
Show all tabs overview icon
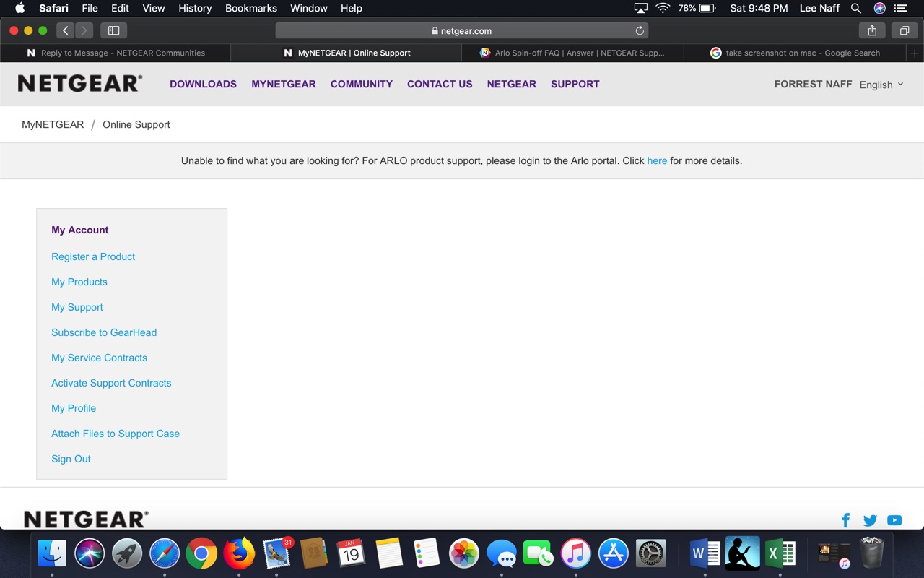904,30
